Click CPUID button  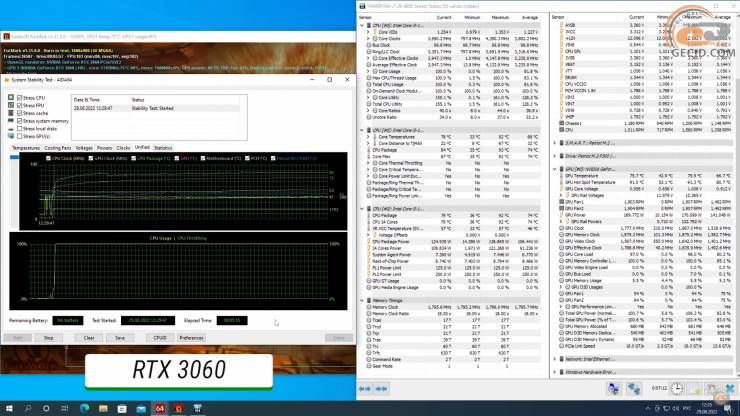[160, 338]
